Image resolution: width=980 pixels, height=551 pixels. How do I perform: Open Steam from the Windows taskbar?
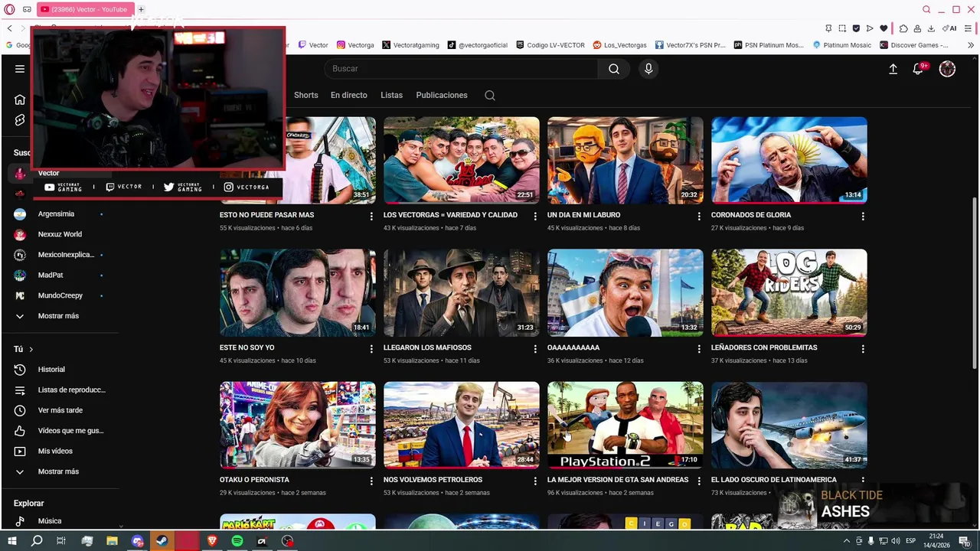coord(162,541)
